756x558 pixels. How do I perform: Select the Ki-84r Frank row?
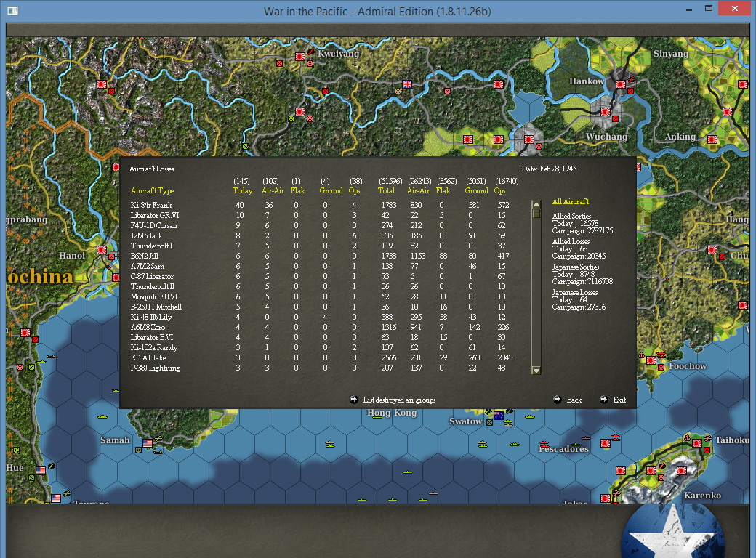pyautogui.click(x=321, y=206)
